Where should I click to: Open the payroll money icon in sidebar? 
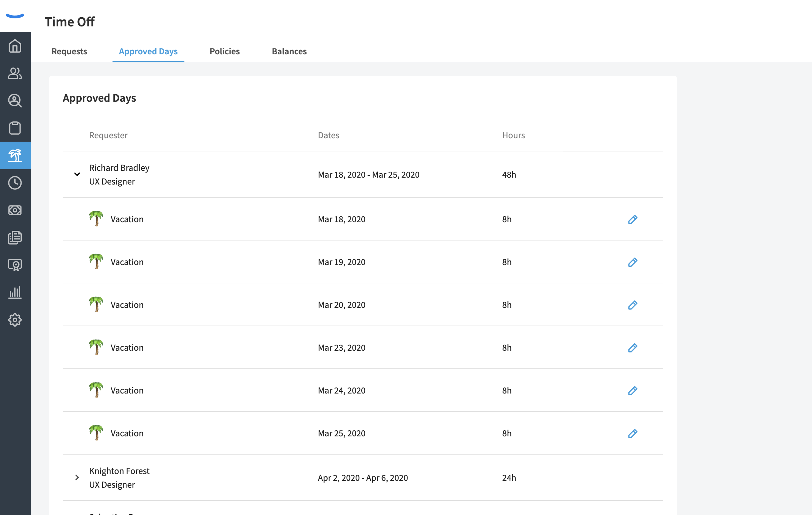[15, 210]
